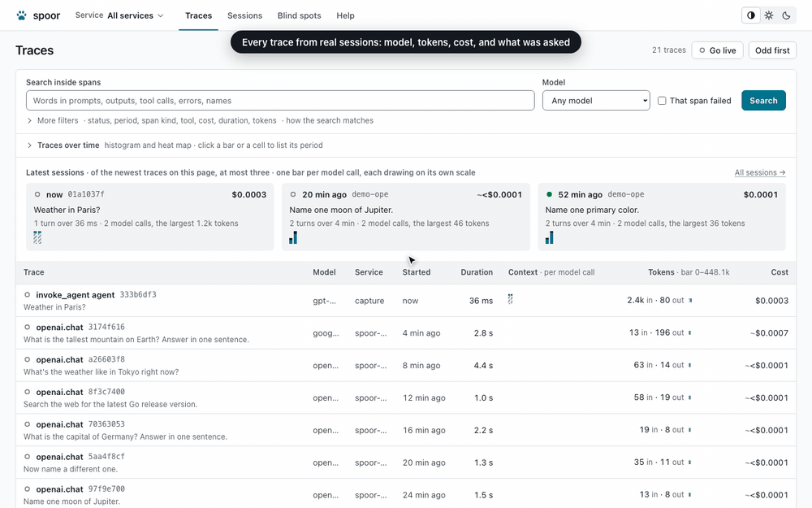The height and width of the screenshot is (508, 812).
Task: Click context bars in Weather in Paris session card
Action: 37,237
